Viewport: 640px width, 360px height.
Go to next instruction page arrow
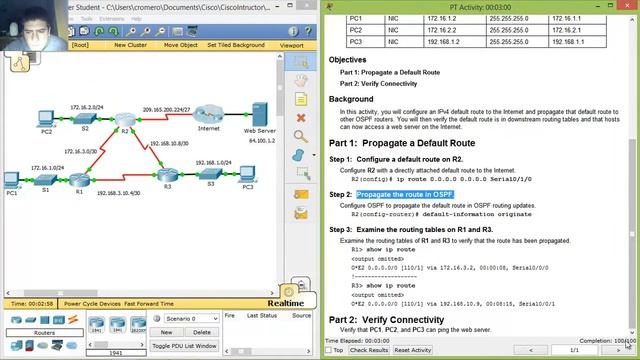point(618,350)
